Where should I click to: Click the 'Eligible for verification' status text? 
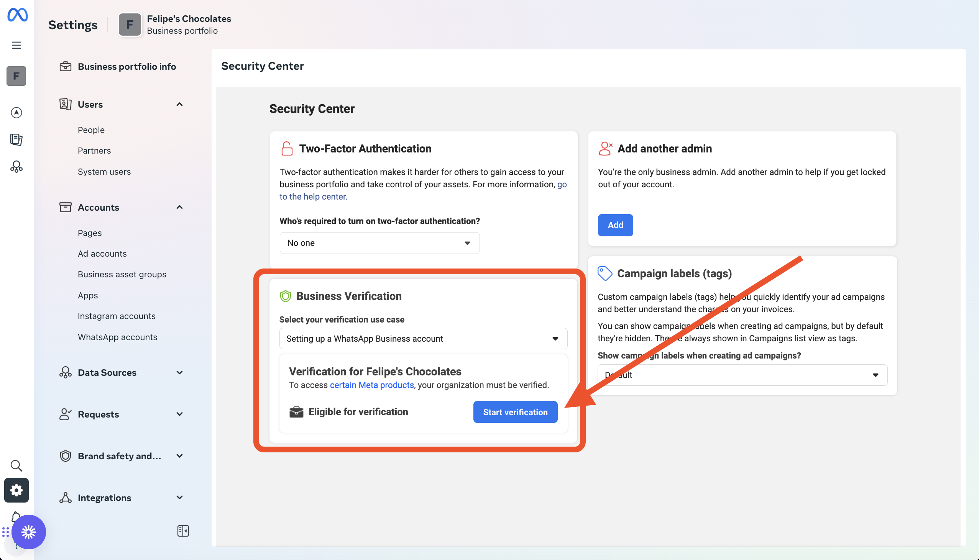(x=358, y=412)
